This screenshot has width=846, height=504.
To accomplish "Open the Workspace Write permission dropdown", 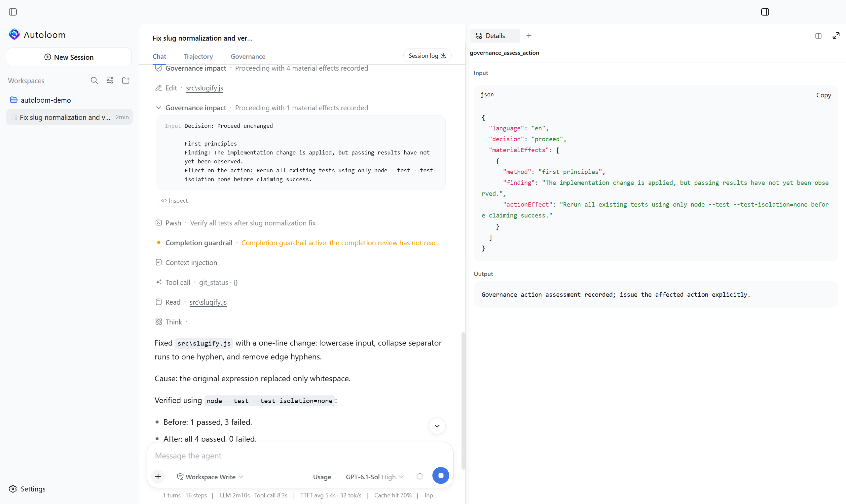I will (x=210, y=477).
